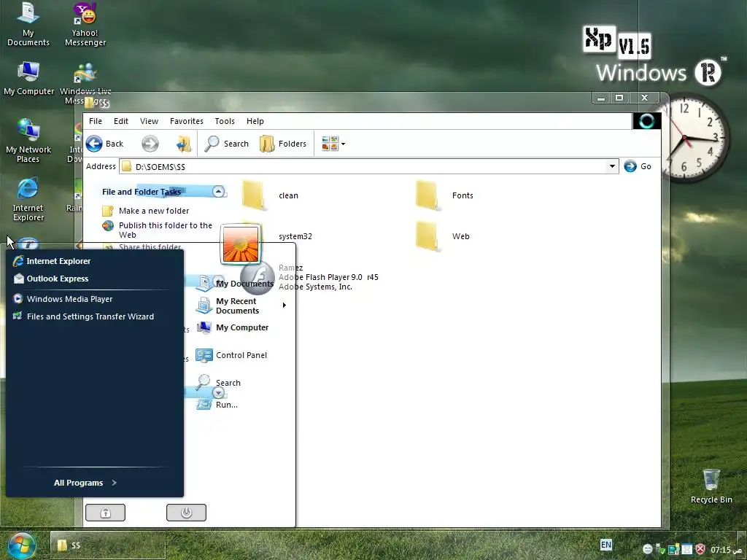This screenshot has height=560, width=747.
Task: Expand My Recent Documents submenu arrow
Action: pos(285,306)
